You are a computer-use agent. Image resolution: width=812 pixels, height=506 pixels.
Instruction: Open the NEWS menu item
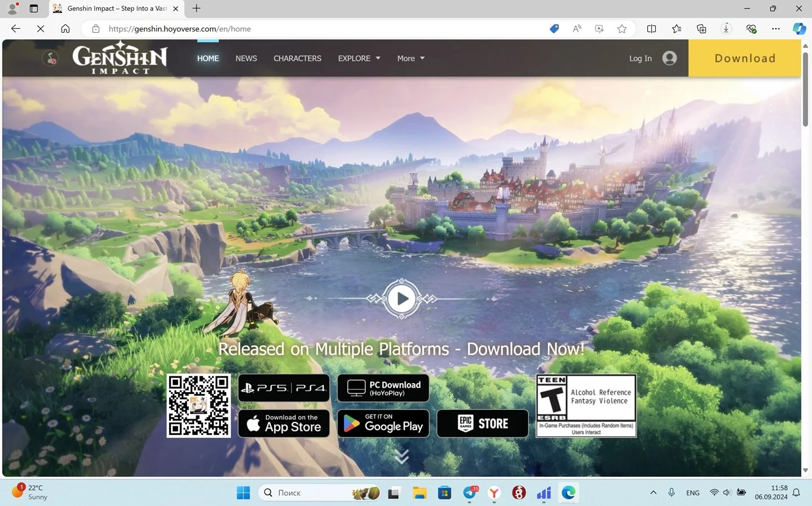tap(246, 58)
